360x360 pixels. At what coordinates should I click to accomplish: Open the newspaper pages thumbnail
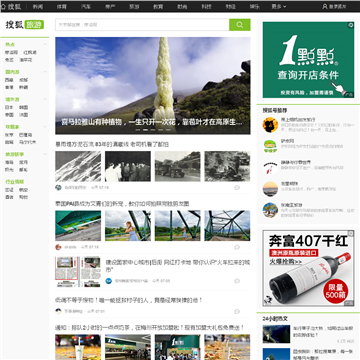tap(78, 272)
